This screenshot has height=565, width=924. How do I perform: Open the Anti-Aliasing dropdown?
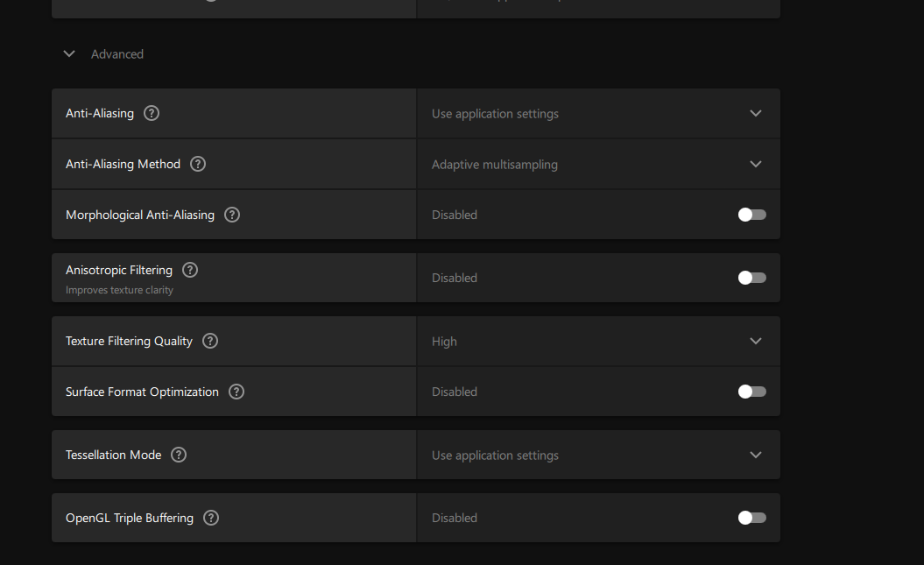tap(598, 113)
